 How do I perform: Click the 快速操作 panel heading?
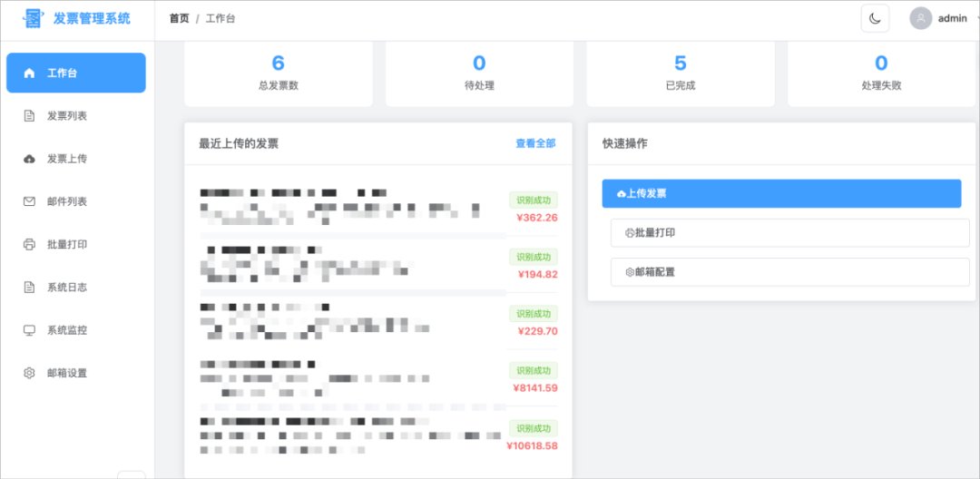pos(625,143)
